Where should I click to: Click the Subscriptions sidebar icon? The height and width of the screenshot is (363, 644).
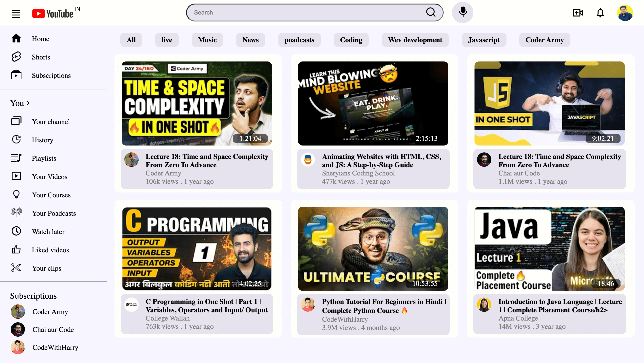coord(16,75)
